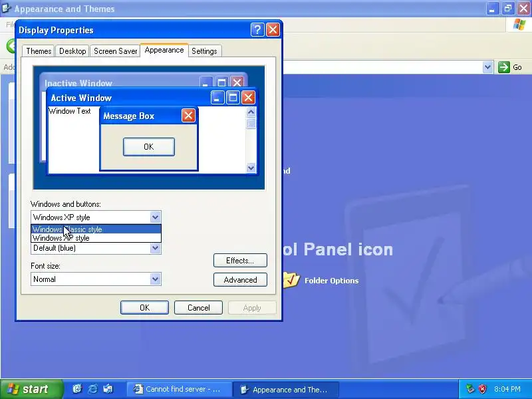Click the Effects... button
This screenshot has height=399, width=532.
coord(240,261)
